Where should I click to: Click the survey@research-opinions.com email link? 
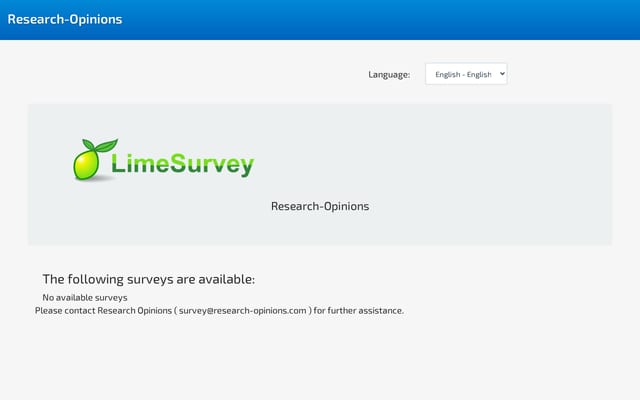click(242, 311)
